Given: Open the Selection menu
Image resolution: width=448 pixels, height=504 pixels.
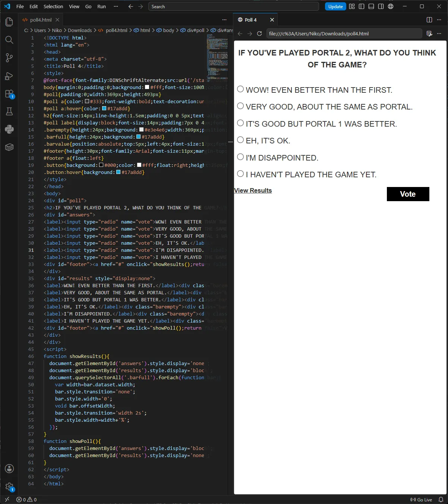Looking at the screenshot, I should [53, 6].
